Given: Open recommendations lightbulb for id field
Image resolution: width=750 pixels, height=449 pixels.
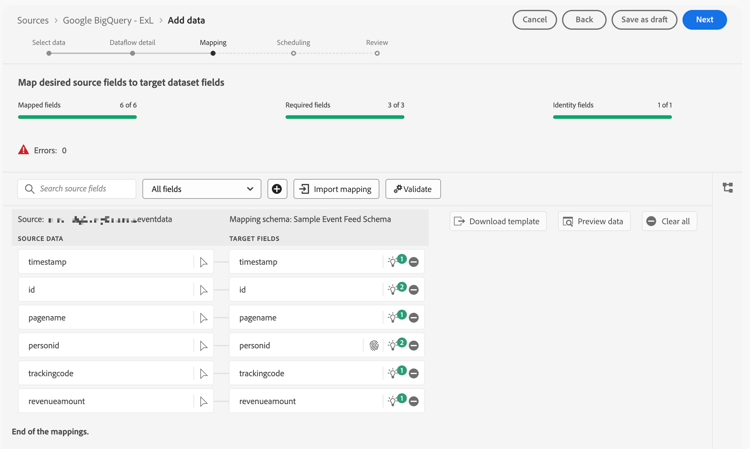Looking at the screenshot, I should pos(393,290).
